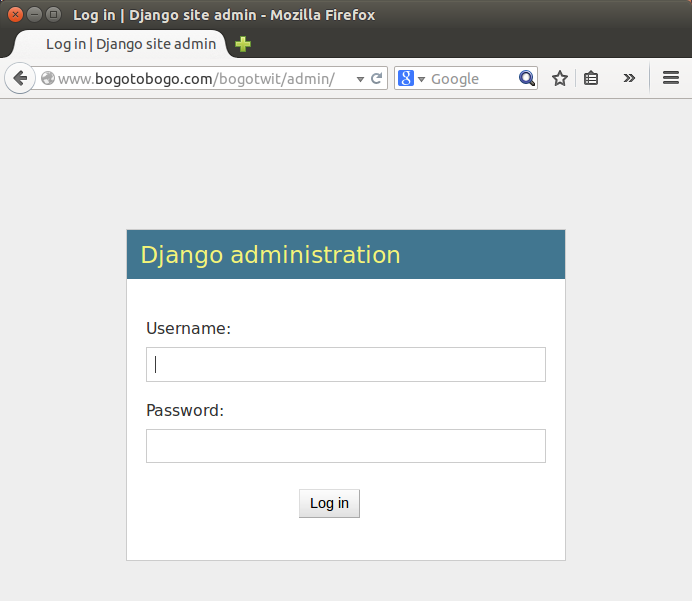Open the URL history dropdown arrow

click(x=360, y=79)
